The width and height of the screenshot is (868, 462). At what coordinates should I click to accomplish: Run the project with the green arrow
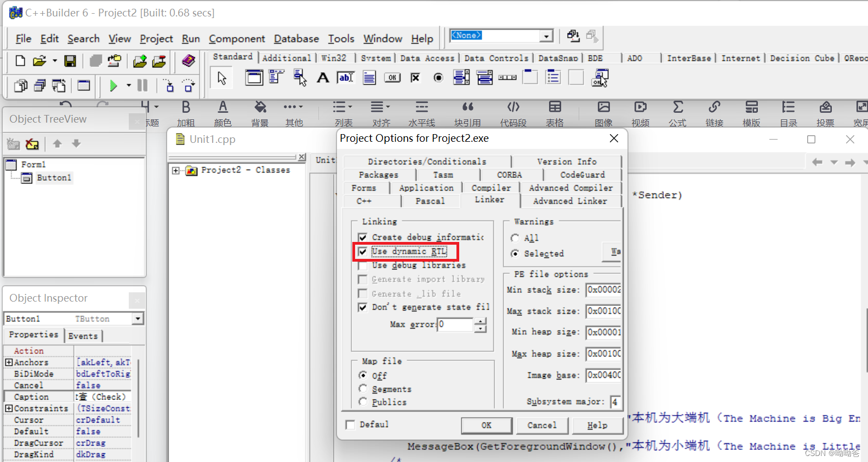[x=113, y=85]
